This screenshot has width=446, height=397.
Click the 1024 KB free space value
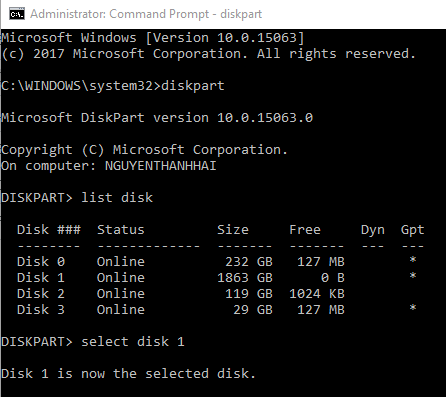pos(317,294)
